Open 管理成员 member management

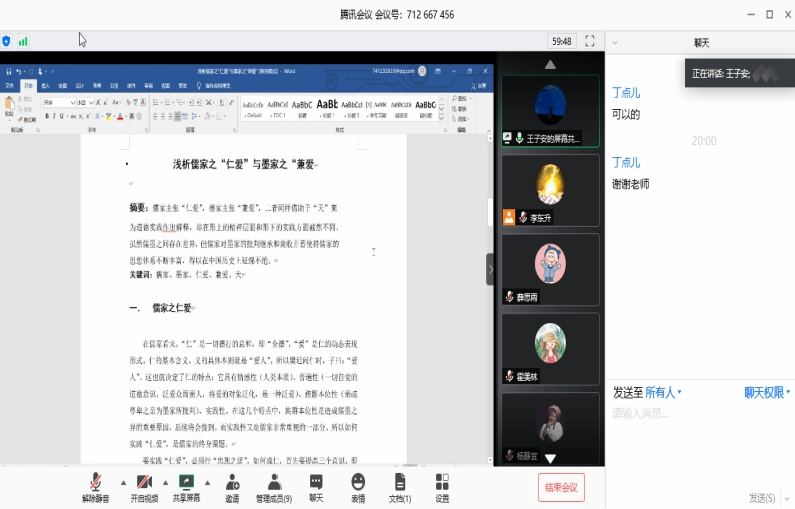(273, 486)
